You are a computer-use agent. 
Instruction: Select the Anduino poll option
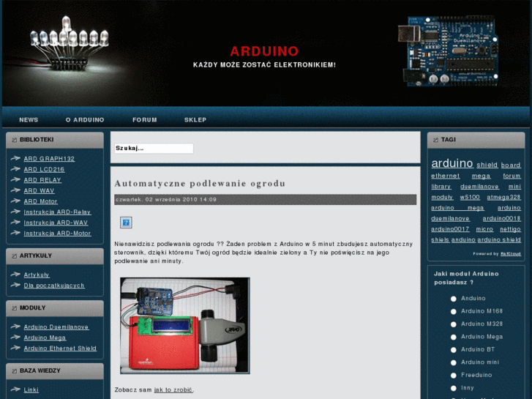[453, 299]
